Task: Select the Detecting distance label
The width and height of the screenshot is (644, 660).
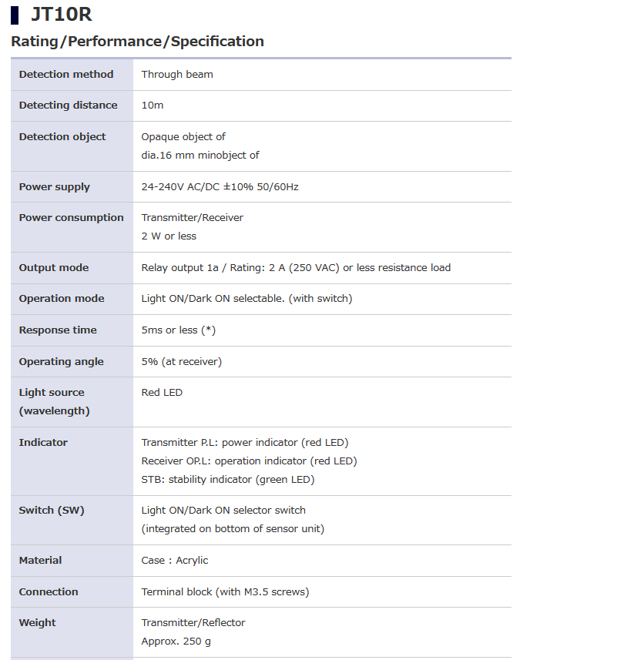Action: pyautogui.click(x=68, y=106)
